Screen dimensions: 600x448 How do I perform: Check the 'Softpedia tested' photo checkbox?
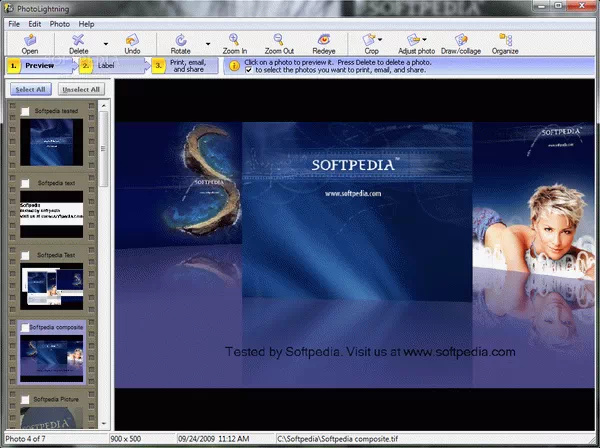25,112
